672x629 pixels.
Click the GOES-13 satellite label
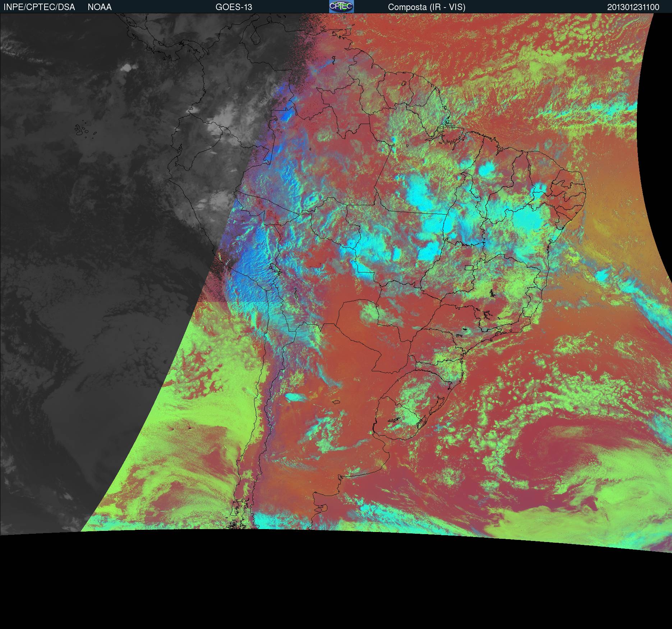click(234, 7)
